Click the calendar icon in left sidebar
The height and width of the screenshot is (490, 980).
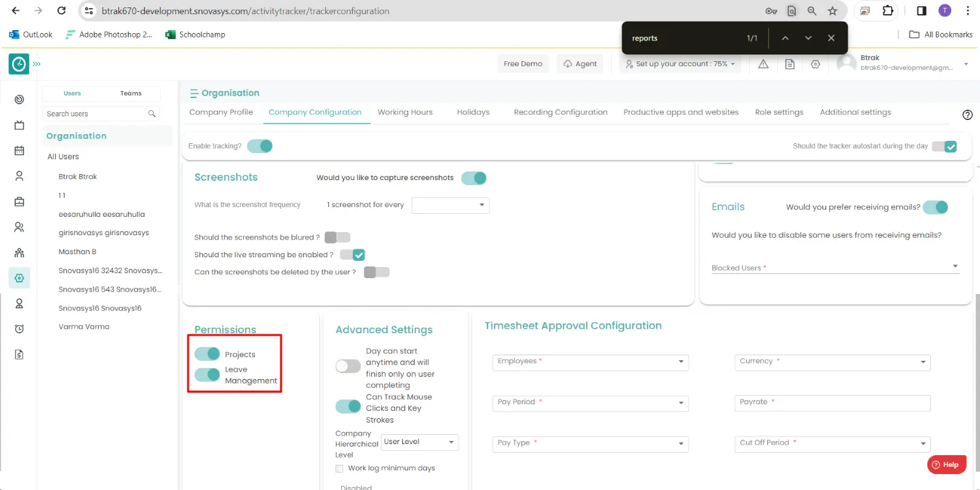19,151
